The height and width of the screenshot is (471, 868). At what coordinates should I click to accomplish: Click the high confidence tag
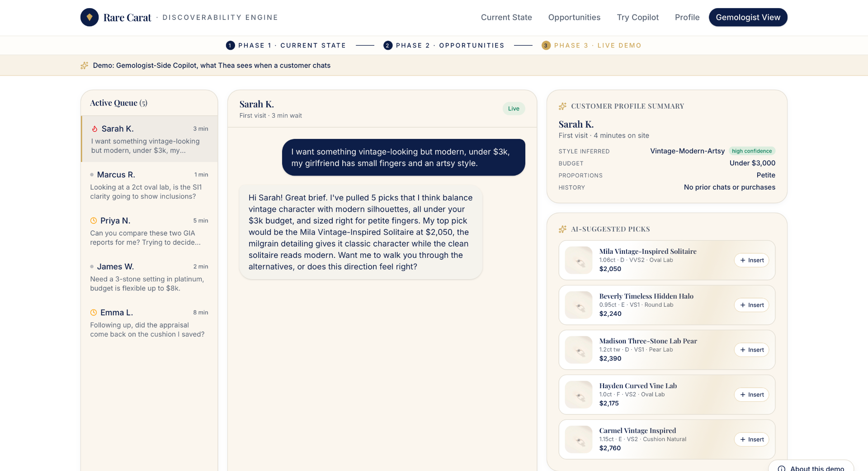pyautogui.click(x=752, y=151)
